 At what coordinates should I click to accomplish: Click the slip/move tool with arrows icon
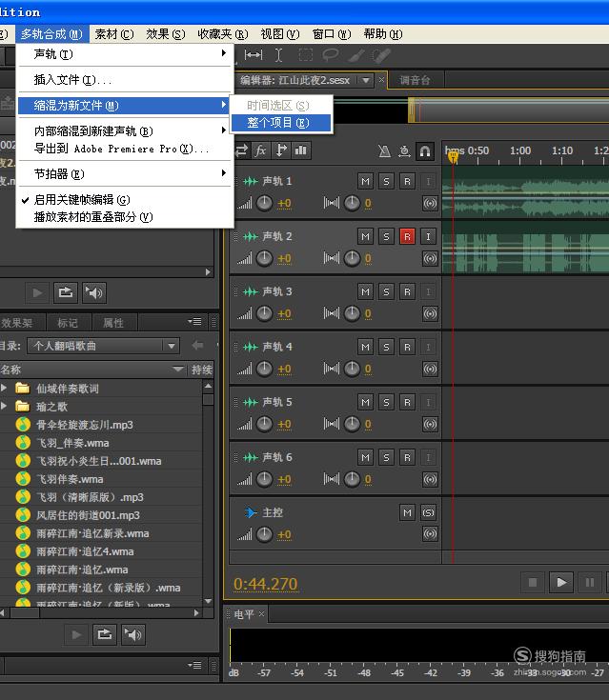click(254, 55)
